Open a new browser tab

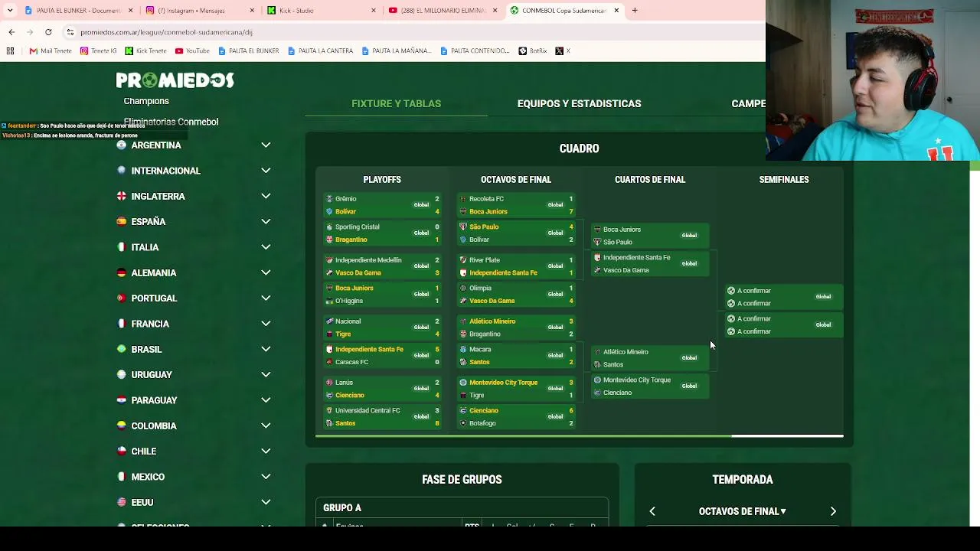click(x=635, y=11)
